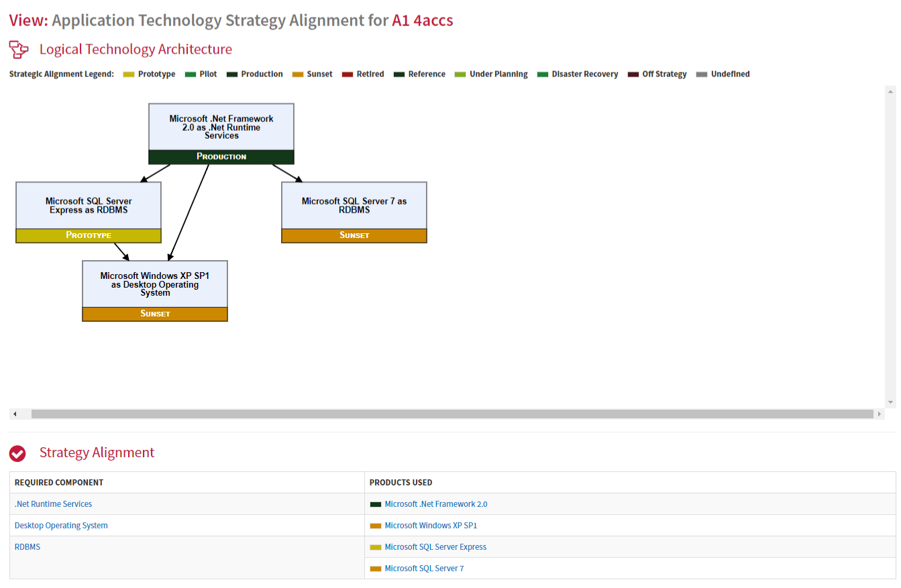Open the Desktop Operating System link
The height and width of the screenshot is (588, 901).
(61, 526)
